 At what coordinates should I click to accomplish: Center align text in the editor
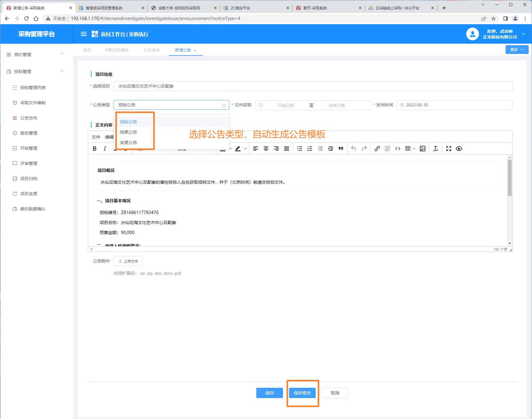click(x=266, y=149)
